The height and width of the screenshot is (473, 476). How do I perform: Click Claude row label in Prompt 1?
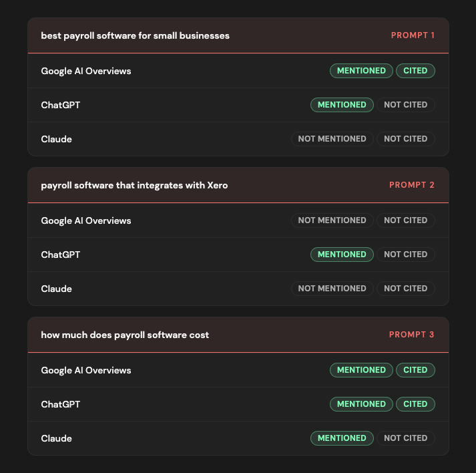point(57,139)
